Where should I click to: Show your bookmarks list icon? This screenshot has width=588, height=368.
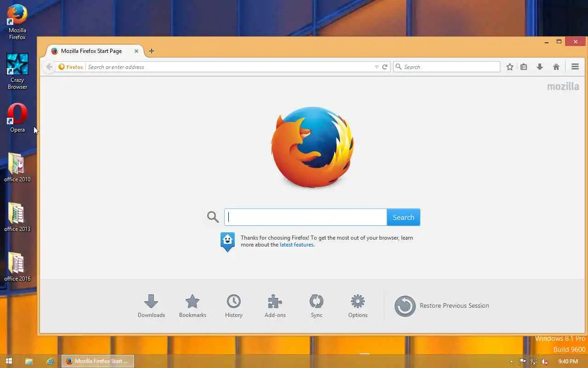point(524,67)
